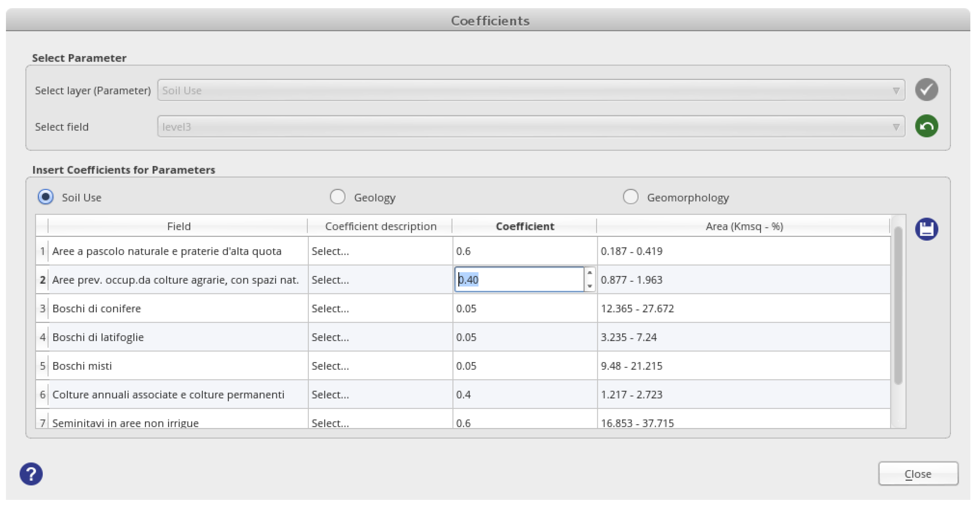Click the grey checkmark confirm icon
The image size is (980, 508).
pyautogui.click(x=926, y=90)
